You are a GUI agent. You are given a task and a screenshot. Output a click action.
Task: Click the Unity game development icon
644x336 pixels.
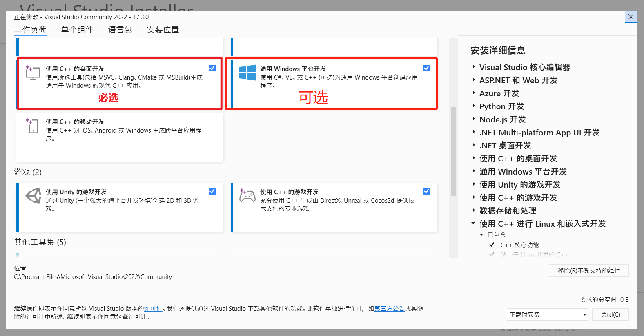point(33,196)
